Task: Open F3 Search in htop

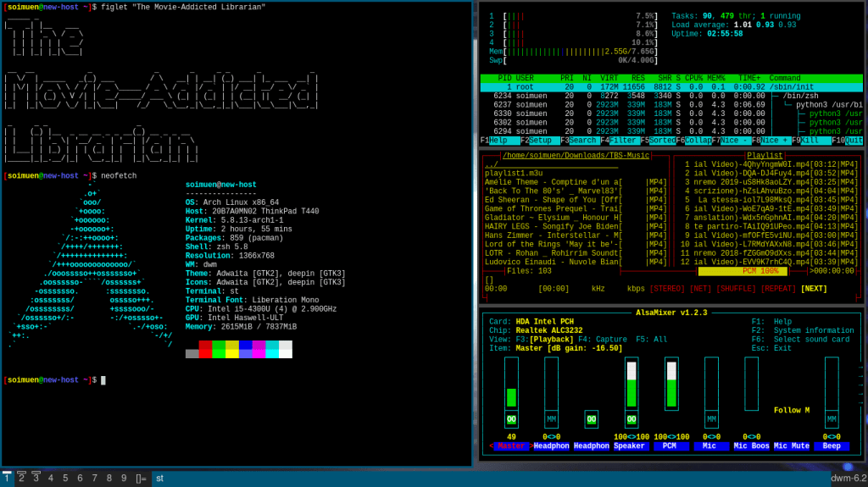Action: pos(583,140)
